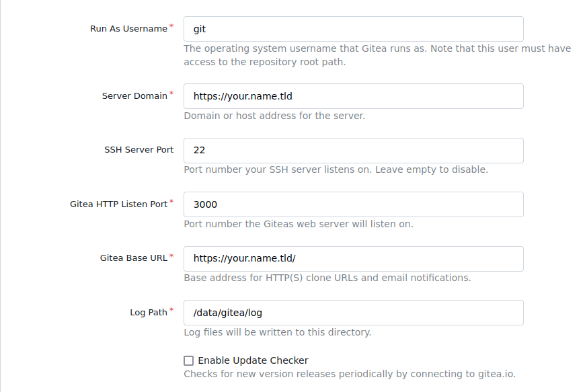This screenshot has width=587, height=392.
Task: Click the Domain or host address description
Action: tap(274, 116)
